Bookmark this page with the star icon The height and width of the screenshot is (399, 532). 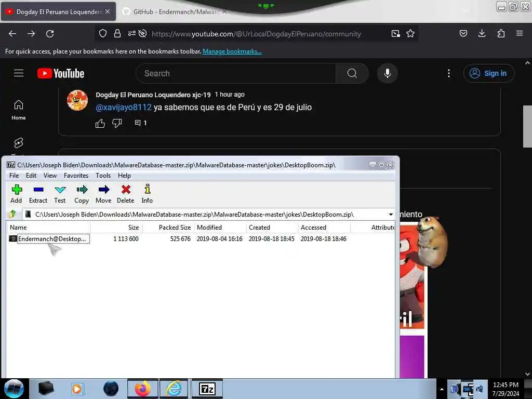pos(410,33)
